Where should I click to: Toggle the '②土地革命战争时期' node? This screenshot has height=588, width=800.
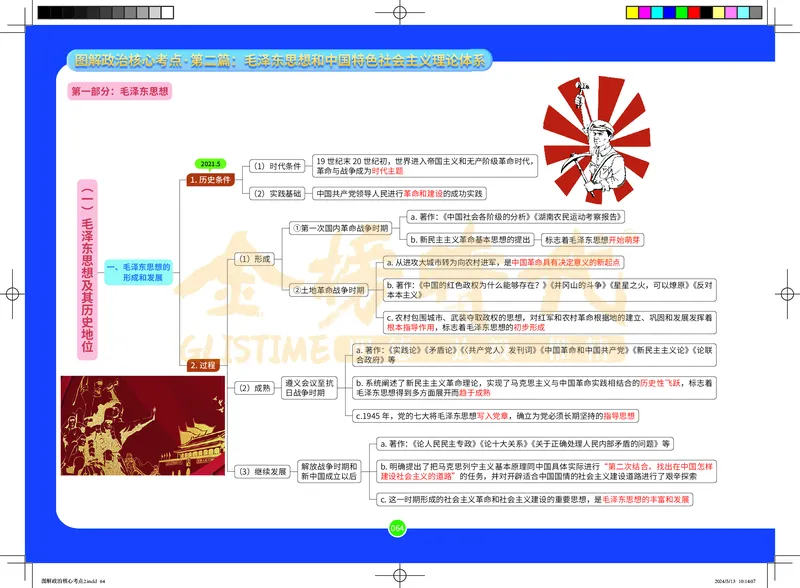(x=327, y=291)
